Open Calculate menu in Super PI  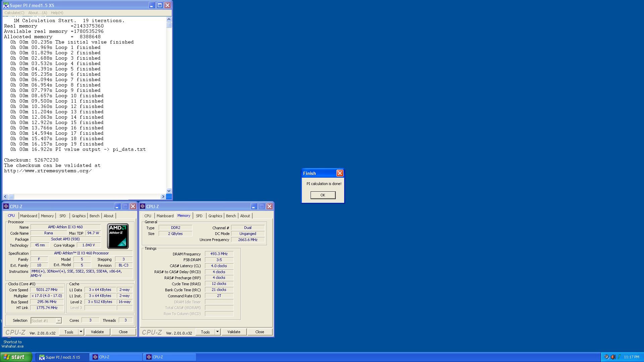pos(14,13)
